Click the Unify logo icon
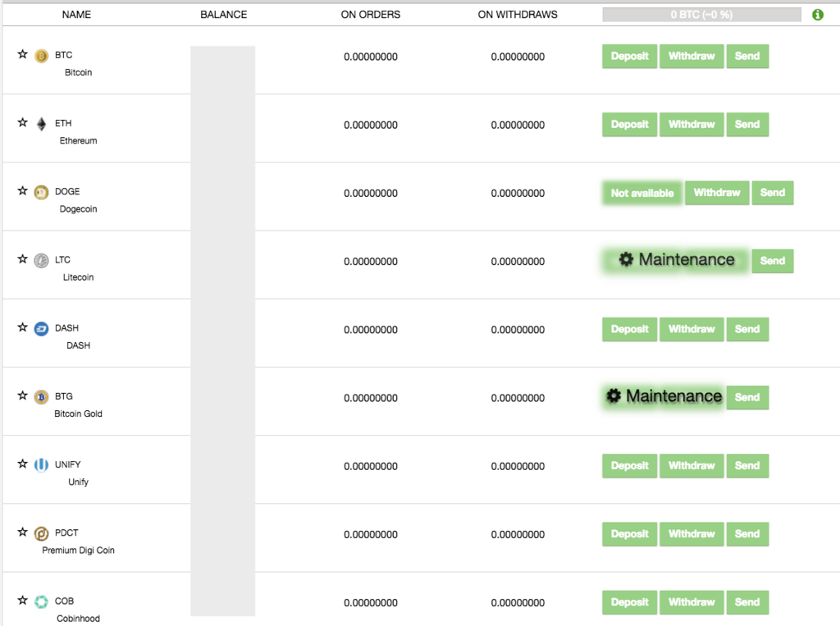 point(41,465)
